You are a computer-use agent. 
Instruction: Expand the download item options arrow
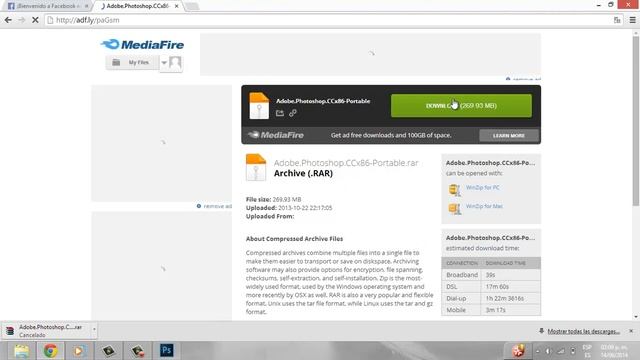94,329
